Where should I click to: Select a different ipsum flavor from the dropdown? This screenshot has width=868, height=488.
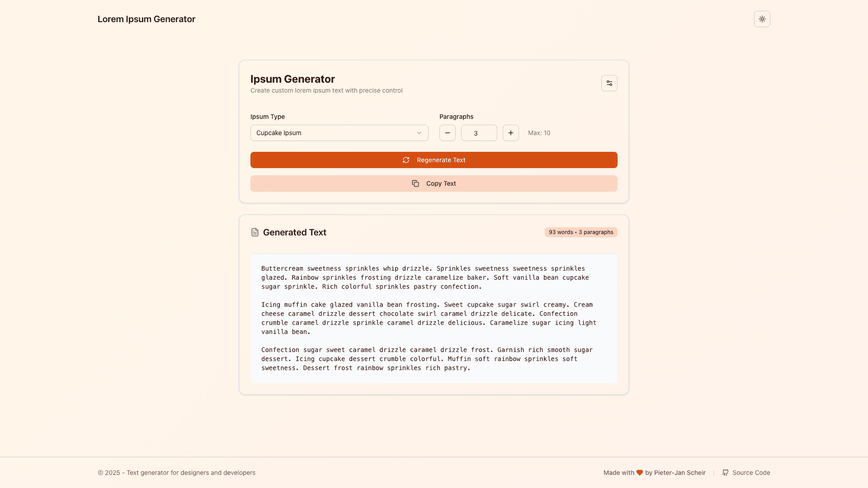coord(339,133)
